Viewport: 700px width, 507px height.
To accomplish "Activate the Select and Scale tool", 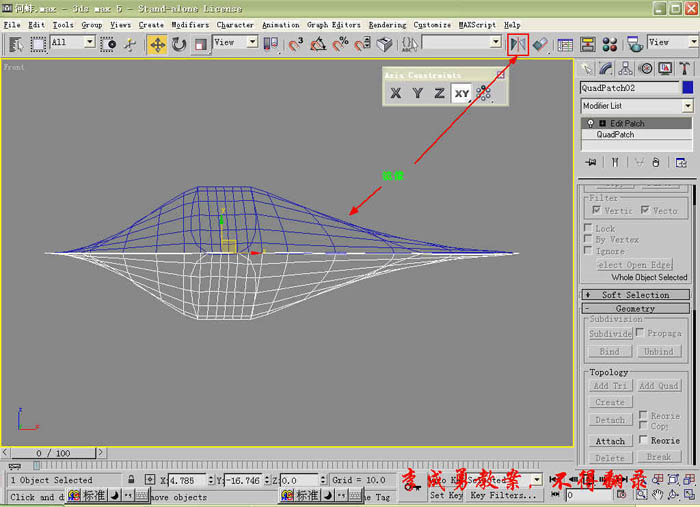I will pos(200,45).
